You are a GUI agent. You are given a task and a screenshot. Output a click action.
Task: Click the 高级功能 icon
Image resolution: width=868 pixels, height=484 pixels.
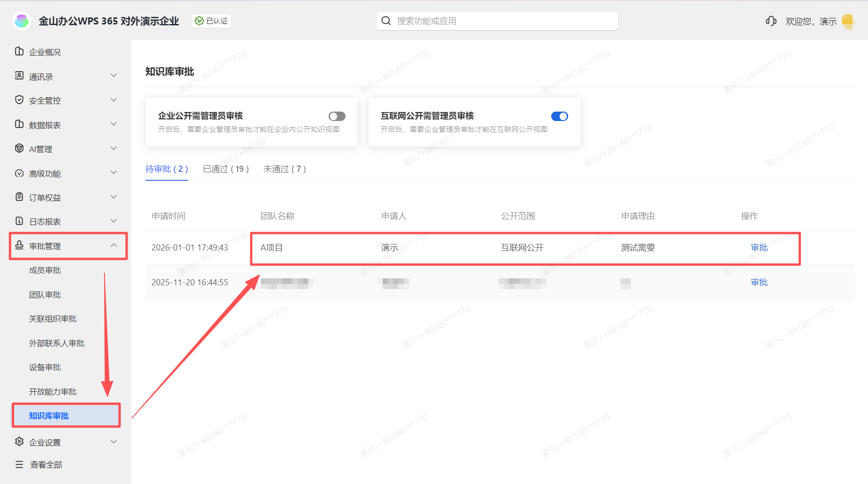(19, 173)
